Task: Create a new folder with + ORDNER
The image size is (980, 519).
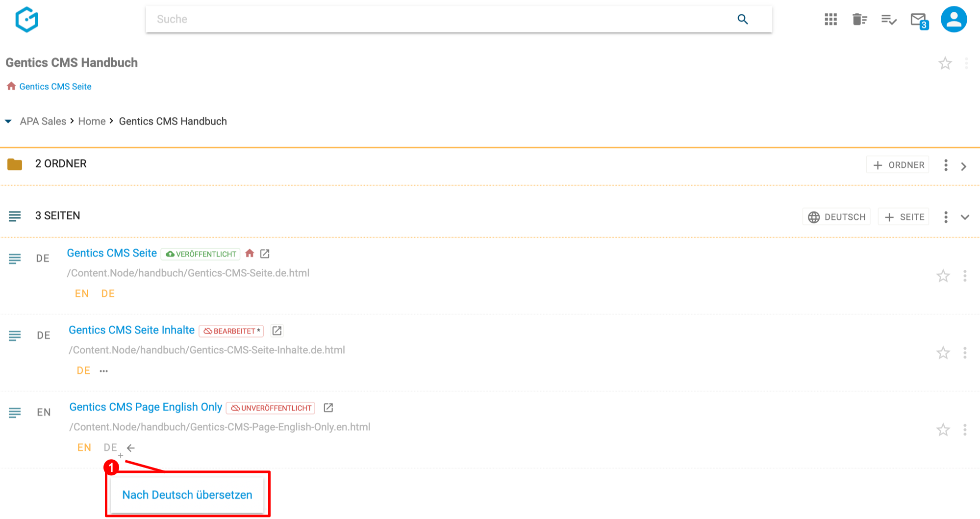Action: pos(898,165)
